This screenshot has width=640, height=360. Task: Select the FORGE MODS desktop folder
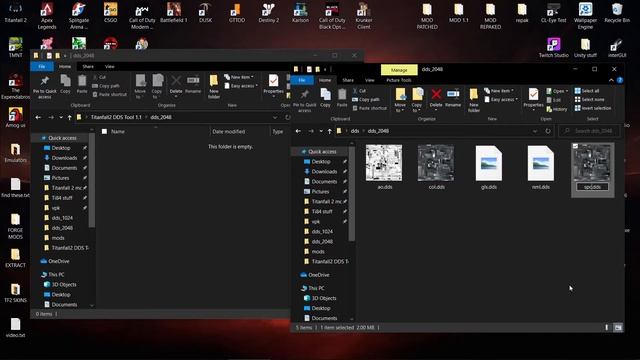(x=15, y=226)
